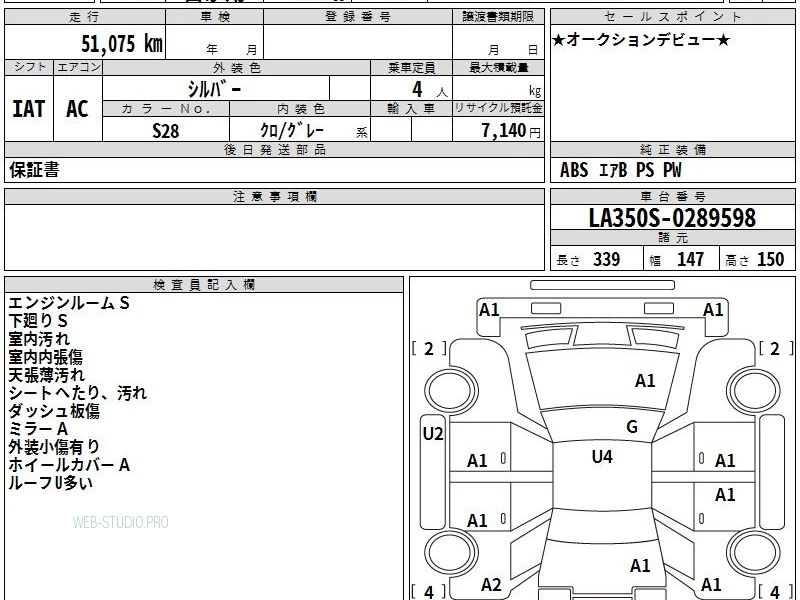Select the A2 mark on the diagram
This screenshot has height=600, width=800.
click(x=491, y=585)
